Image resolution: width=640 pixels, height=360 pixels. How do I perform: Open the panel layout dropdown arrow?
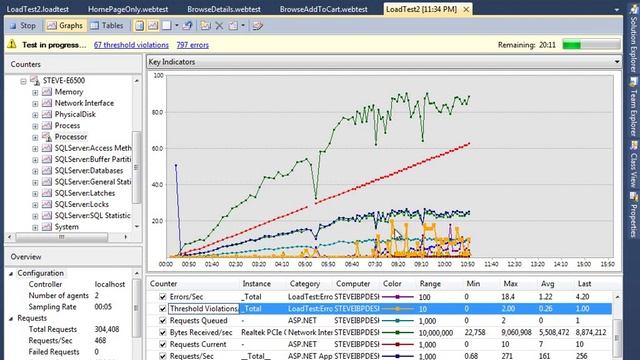pos(176,26)
